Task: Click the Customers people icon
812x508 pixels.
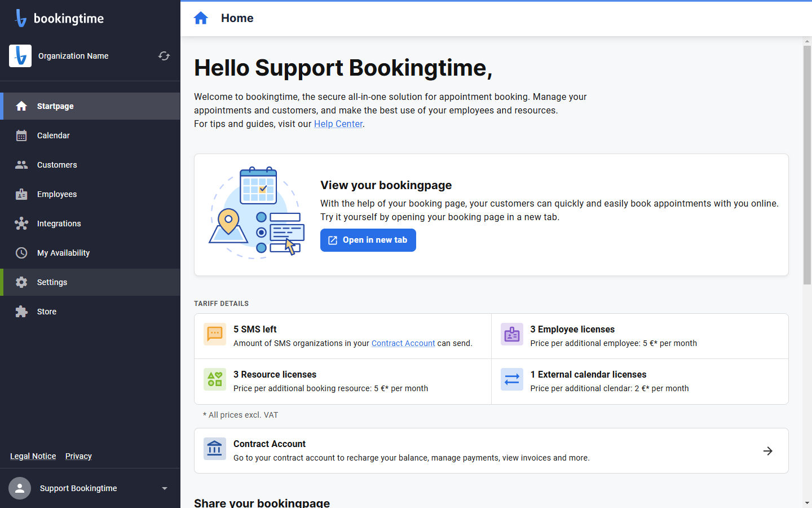Action: point(21,165)
